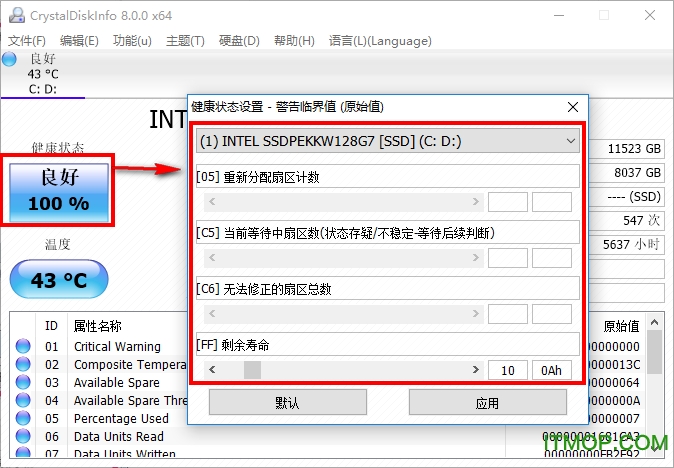Expand the INTEL SSDPEKKW128G7 disk dropdown
Viewport: 674px width, 468px height.
tap(388, 141)
